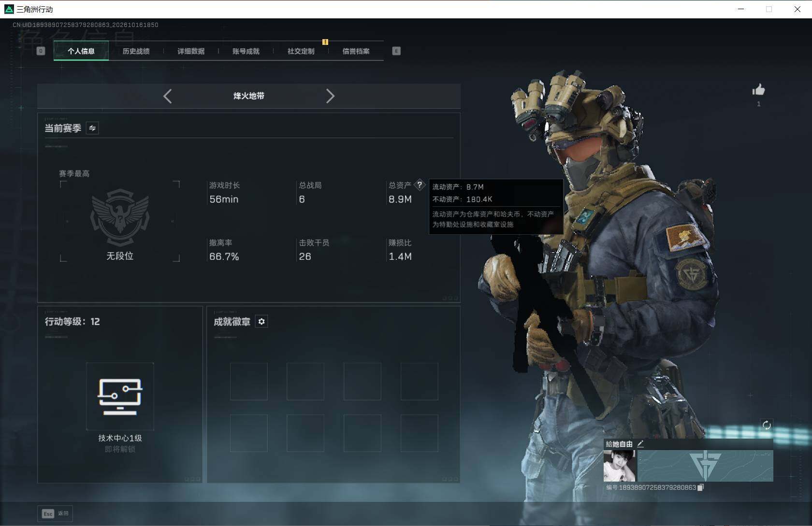Click the technology center level 1 icon
Screen dimensions: 812x526
pos(120,397)
